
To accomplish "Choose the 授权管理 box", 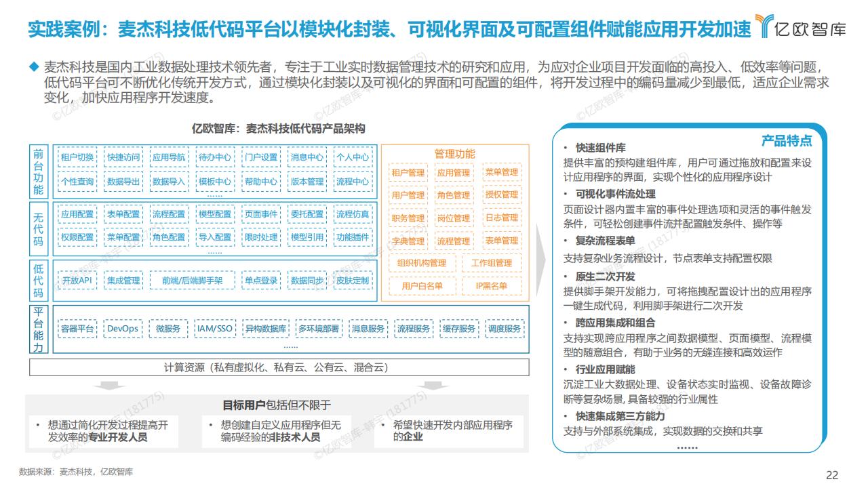I will (502, 195).
